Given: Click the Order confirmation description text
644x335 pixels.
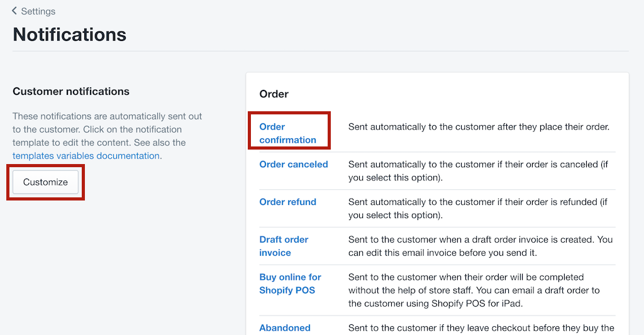Looking at the screenshot, I should (x=479, y=127).
